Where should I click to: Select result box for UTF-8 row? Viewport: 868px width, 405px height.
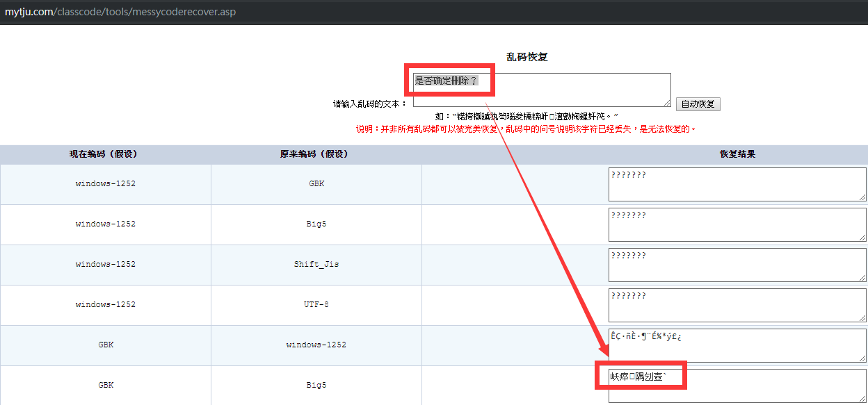click(x=737, y=305)
